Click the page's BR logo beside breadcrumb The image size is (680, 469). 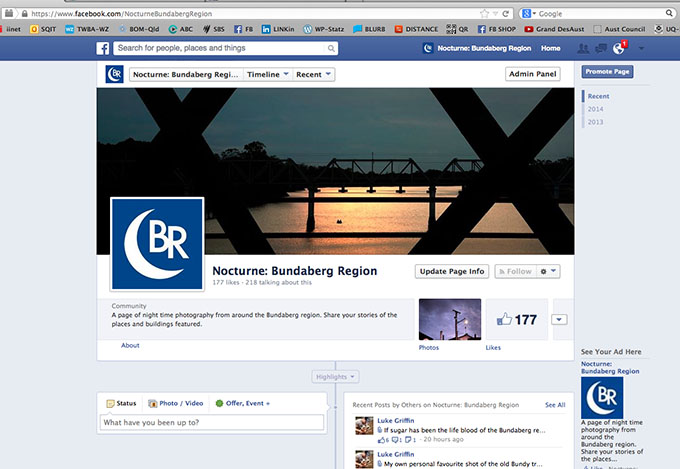(x=114, y=74)
